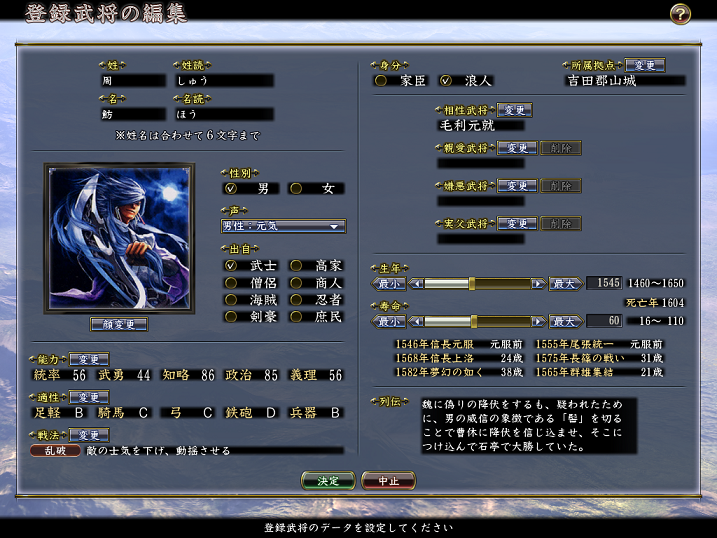Choose 忍者 as origin
This screenshot has height=538, width=717.
(297, 299)
